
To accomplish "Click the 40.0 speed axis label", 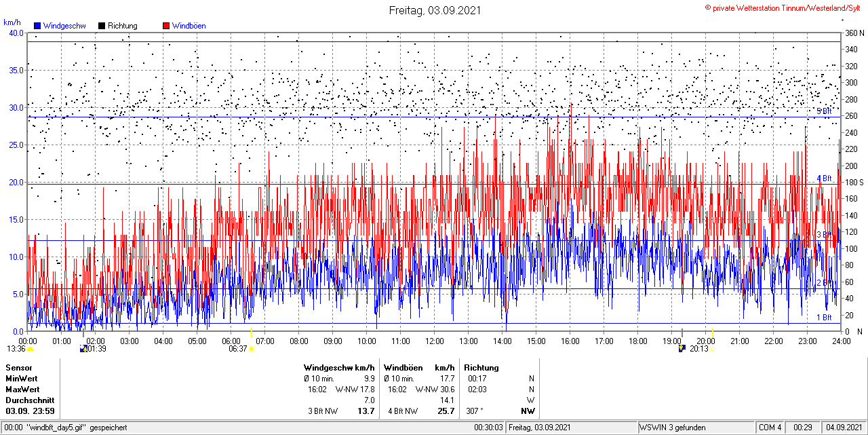I will pyautogui.click(x=16, y=33).
